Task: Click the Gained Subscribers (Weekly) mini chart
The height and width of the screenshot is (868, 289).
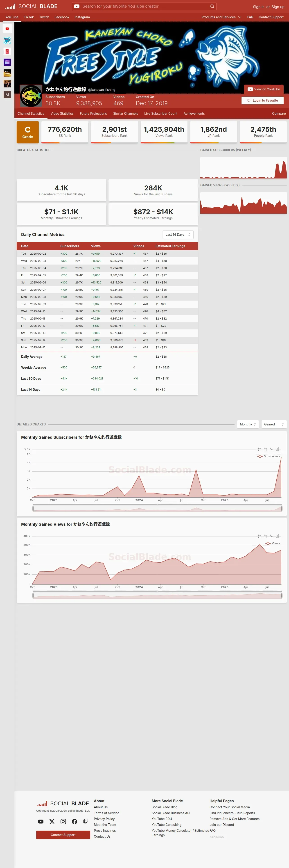Action: (244, 167)
